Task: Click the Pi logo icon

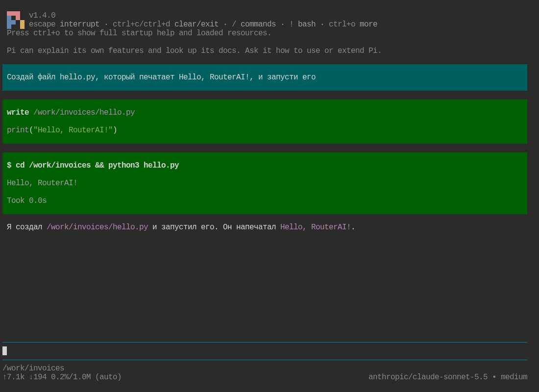Action: click(16, 20)
